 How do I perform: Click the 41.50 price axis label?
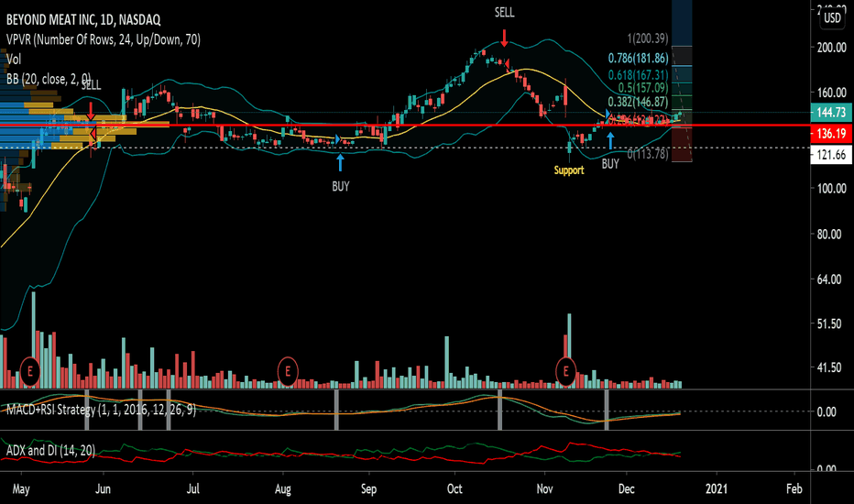829,367
